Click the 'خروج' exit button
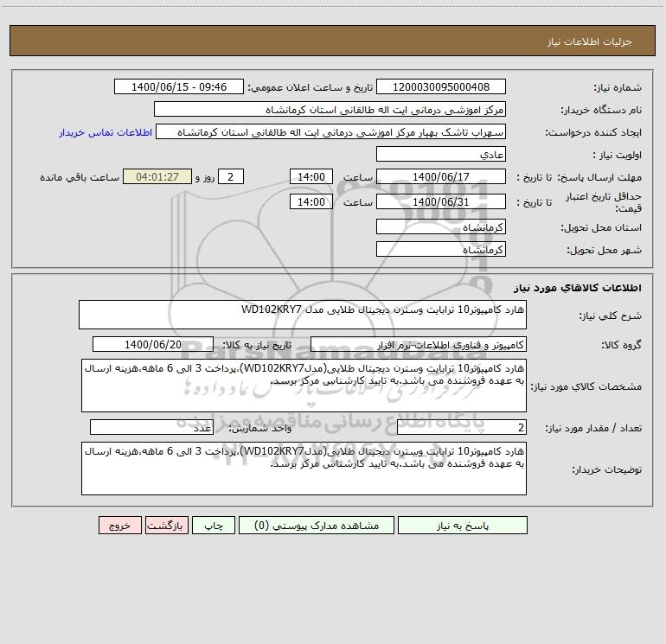The height and width of the screenshot is (644, 666). point(119,526)
